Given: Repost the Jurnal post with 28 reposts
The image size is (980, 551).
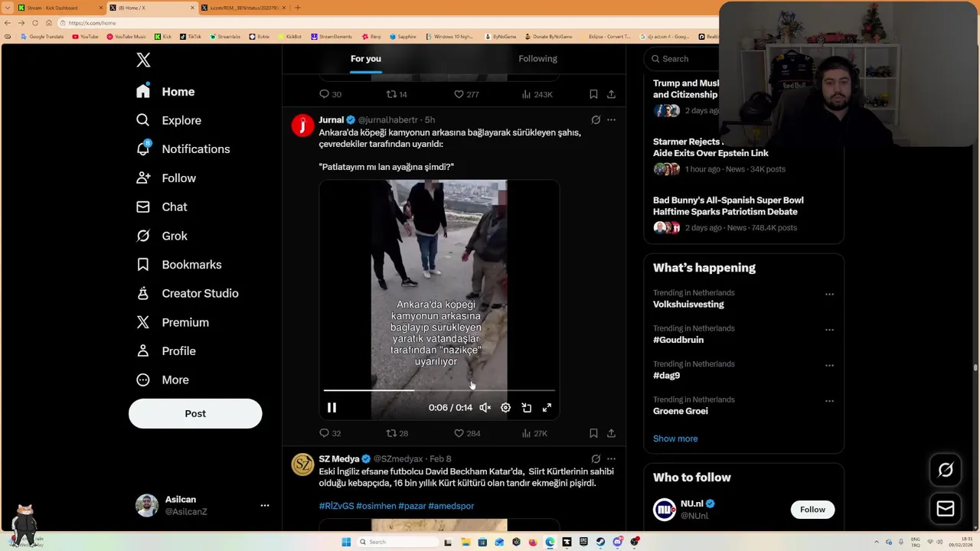Looking at the screenshot, I should [x=397, y=433].
